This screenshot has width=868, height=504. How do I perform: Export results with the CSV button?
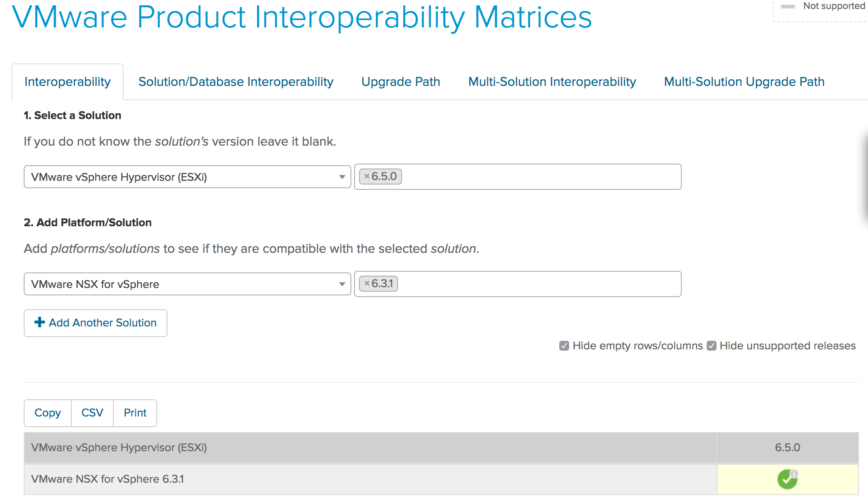tap(92, 413)
